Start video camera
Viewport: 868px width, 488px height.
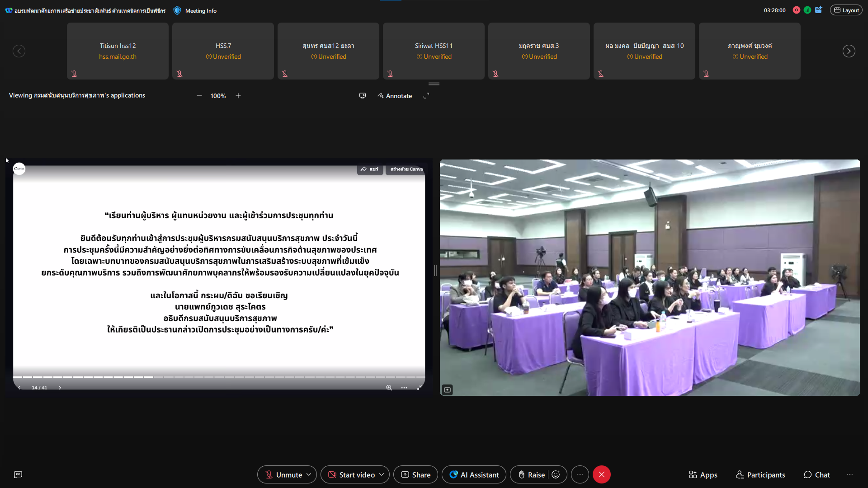coord(351,474)
